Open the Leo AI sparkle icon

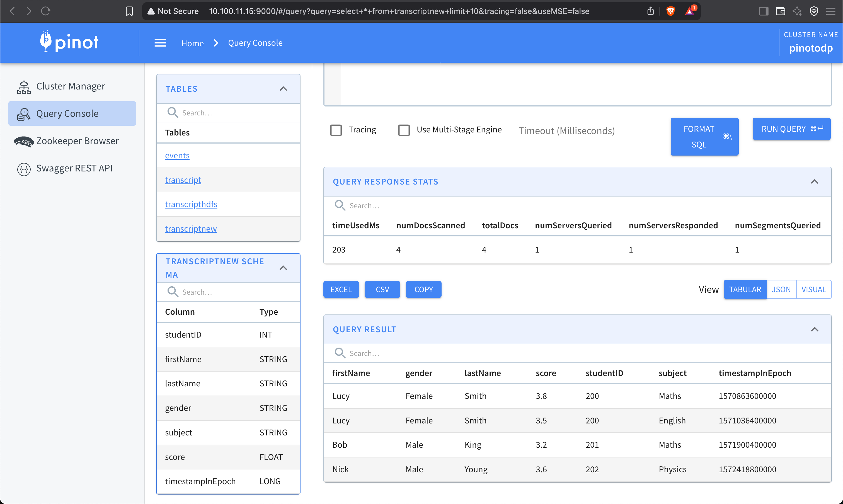797,11
